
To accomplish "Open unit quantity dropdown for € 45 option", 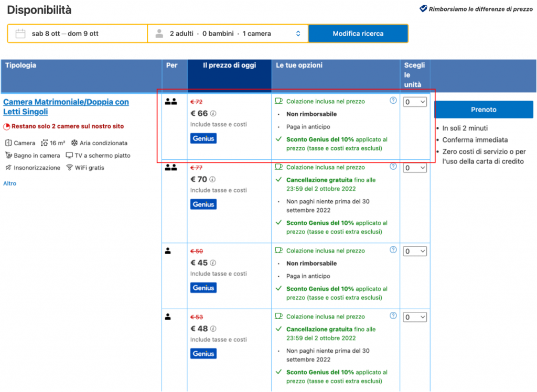I will point(415,252).
